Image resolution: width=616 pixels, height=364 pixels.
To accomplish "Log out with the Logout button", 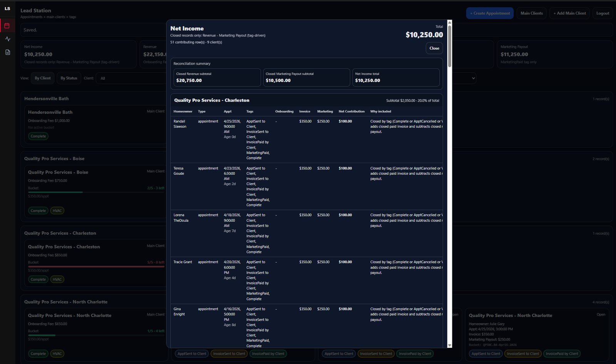I will (x=603, y=13).
